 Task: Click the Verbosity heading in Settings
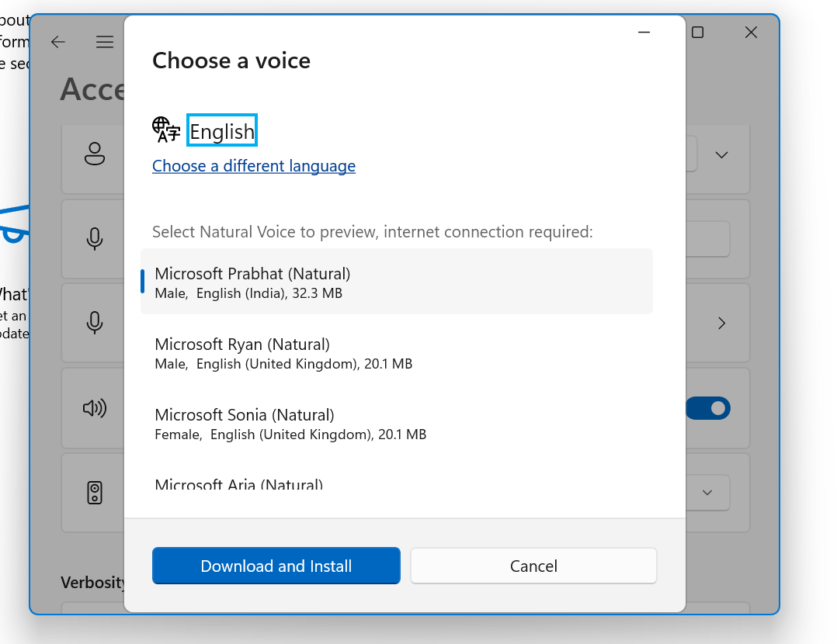point(93,582)
